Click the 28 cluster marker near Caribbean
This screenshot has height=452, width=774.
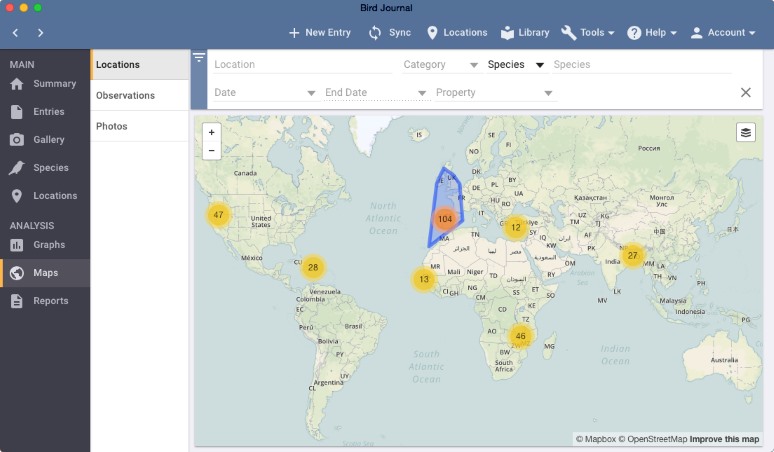[x=313, y=267]
